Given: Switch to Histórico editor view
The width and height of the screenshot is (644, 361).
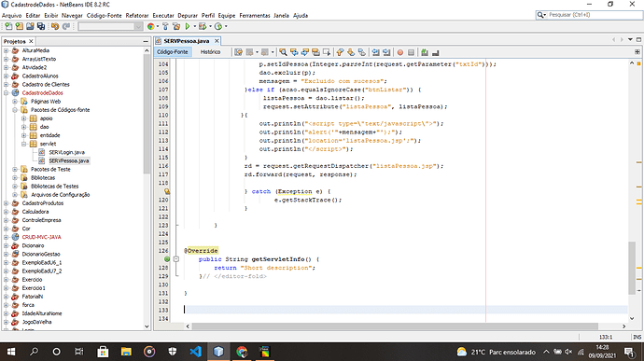Looking at the screenshot, I should tap(210, 52).
